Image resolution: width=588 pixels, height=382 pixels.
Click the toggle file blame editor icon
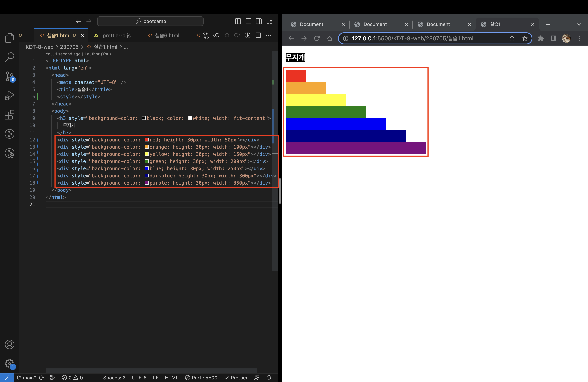(x=248, y=36)
